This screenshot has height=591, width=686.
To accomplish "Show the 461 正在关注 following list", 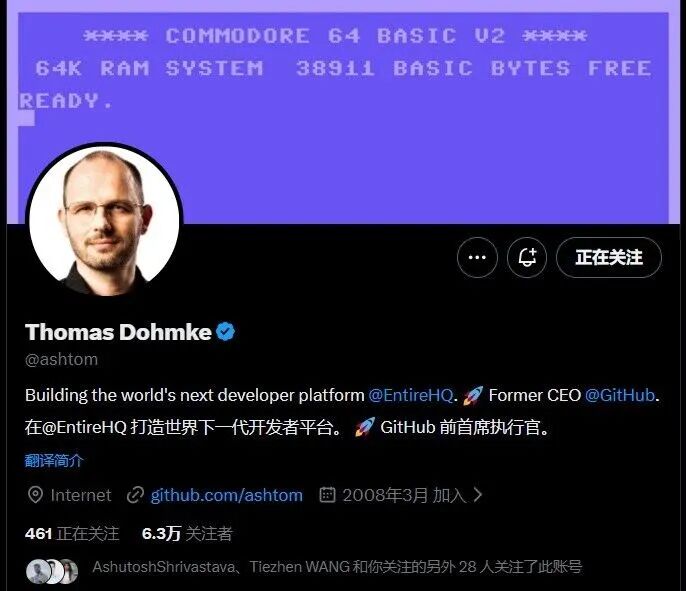I will click(x=72, y=534).
